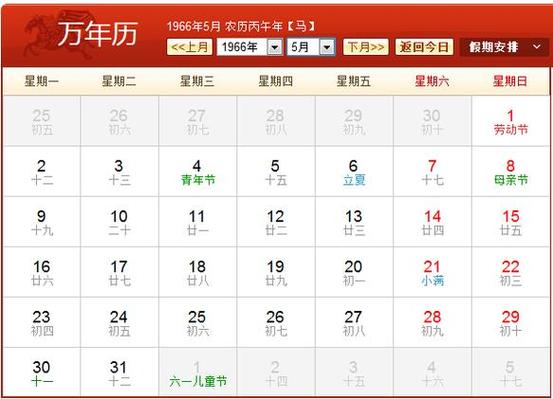This screenshot has width=553, height=399.
Task: Select May 30 十一
Action: pyautogui.click(x=42, y=373)
